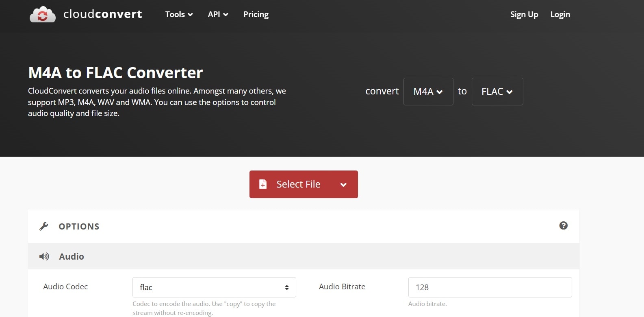This screenshot has width=644, height=317.
Task: Click the 'Audio bitrate.' hint text
Action: pyautogui.click(x=427, y=304)
